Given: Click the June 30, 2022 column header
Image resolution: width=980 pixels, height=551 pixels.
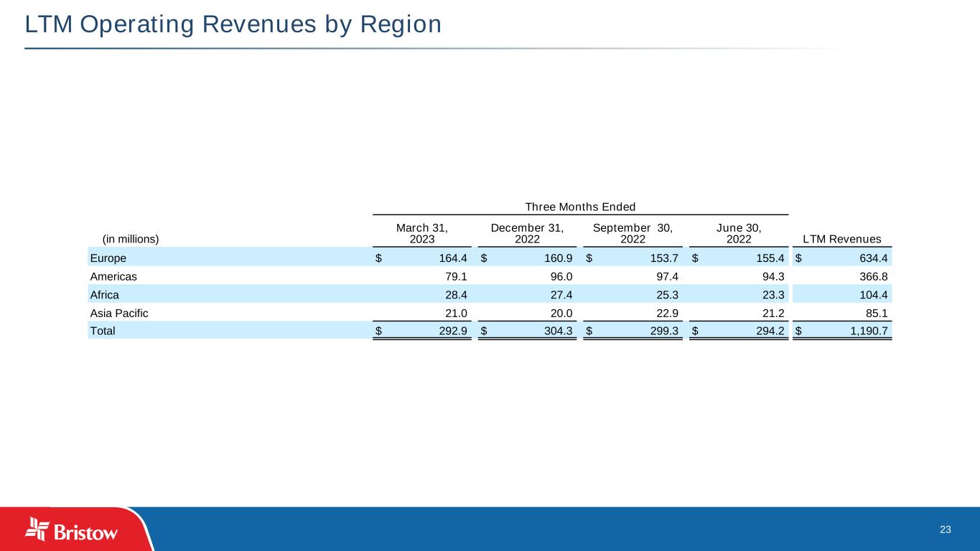Looking at the screenshot, I should click(x=739, y=234).
